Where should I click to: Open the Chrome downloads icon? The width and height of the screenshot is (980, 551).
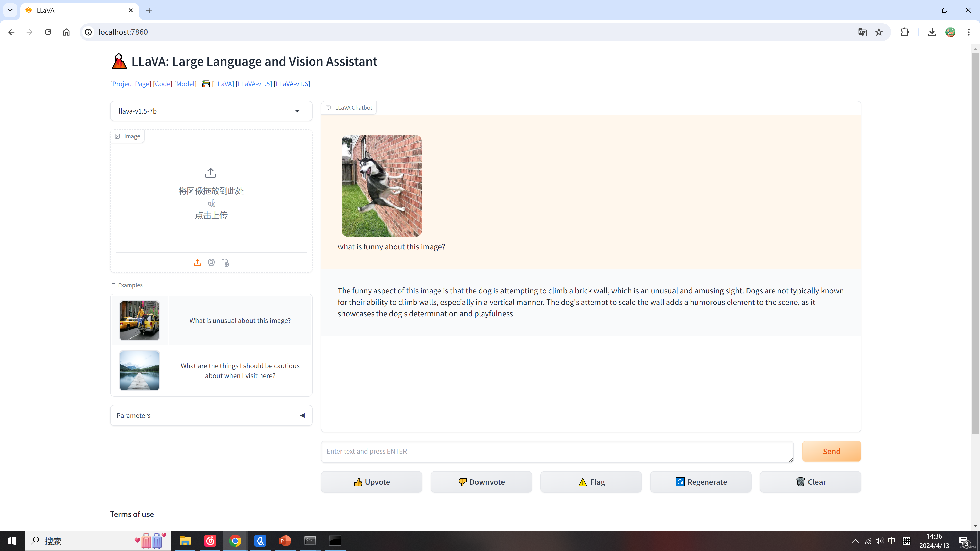click(x=932, y=32)
